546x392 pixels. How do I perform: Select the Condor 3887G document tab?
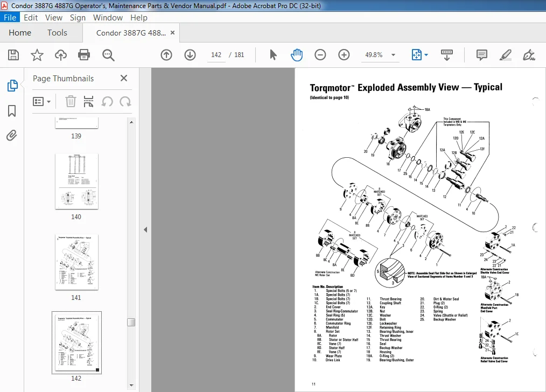pos(131,33)
